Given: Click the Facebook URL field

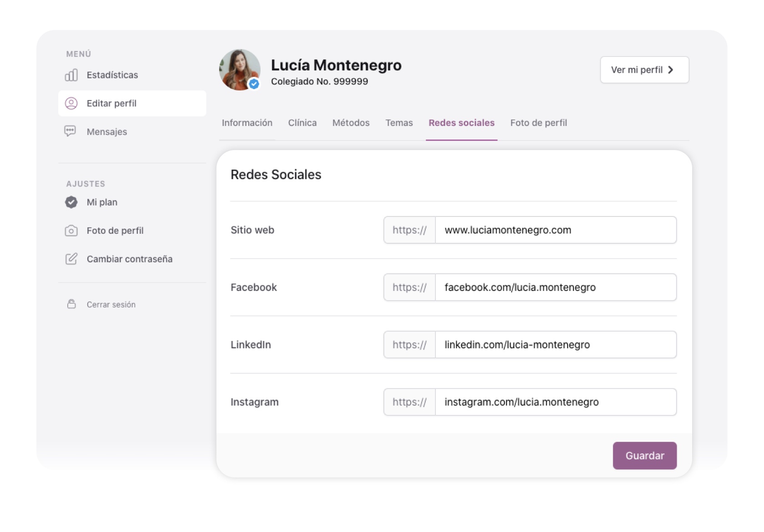Looking at the screenshot, I should 556,287.
